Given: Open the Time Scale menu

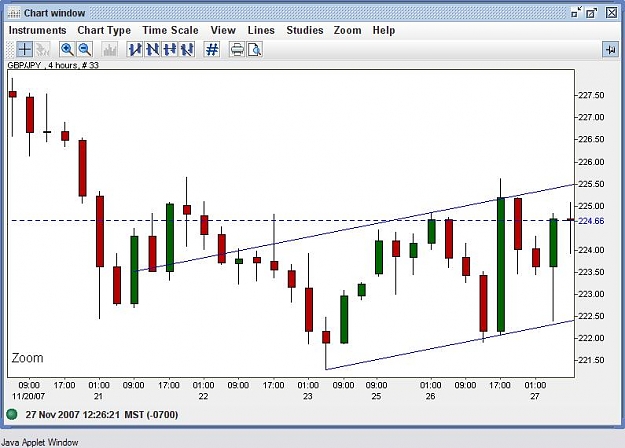Looking at the screenshot, I should click(x=170, y=30).
